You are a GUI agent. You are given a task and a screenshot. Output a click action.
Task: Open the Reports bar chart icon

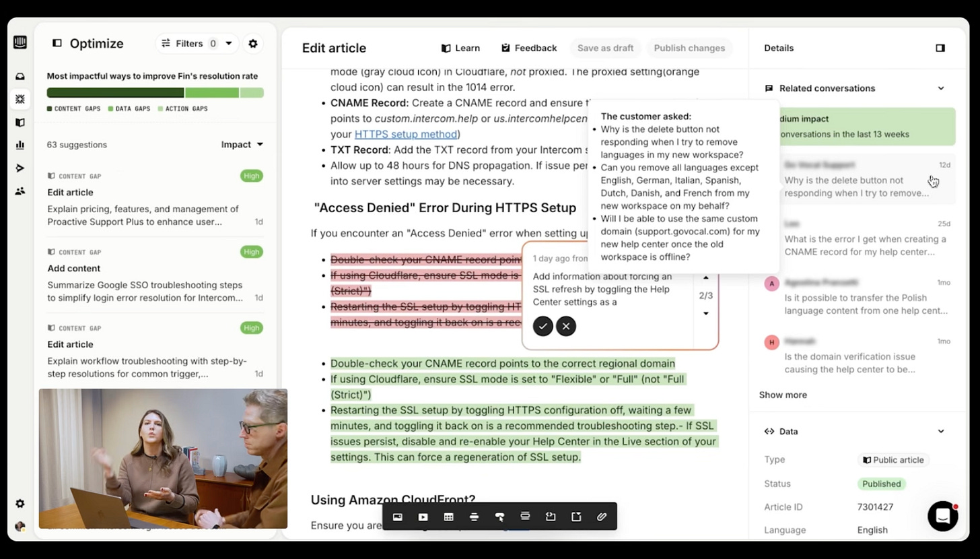(x=20, y=145)
